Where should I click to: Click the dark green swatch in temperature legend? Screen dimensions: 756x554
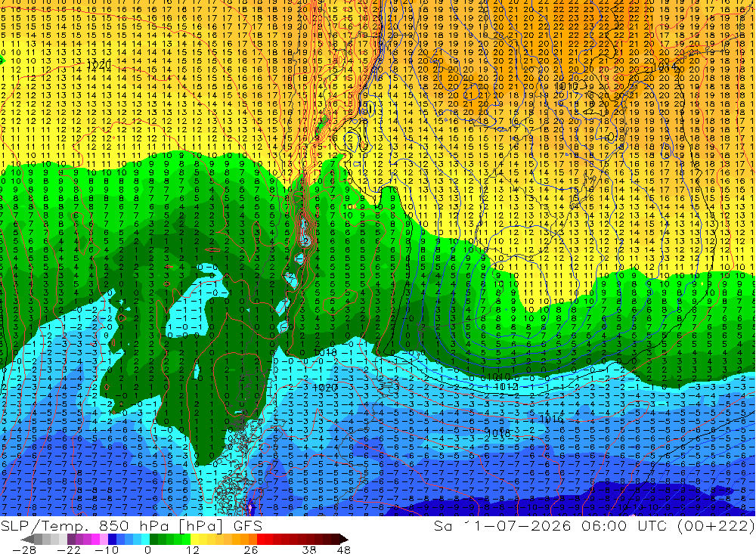[x=153, y=539]
